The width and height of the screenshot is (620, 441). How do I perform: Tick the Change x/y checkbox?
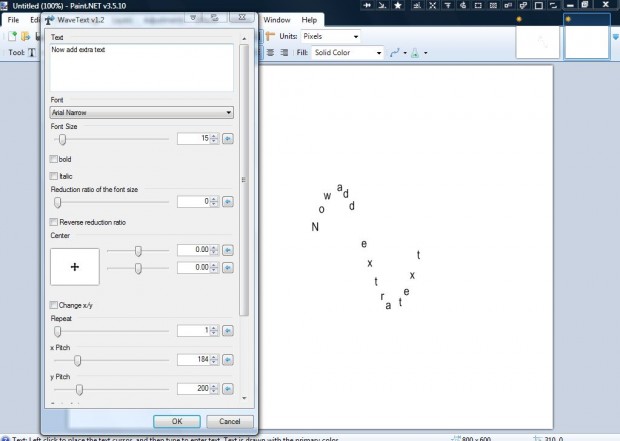point(54,305)
